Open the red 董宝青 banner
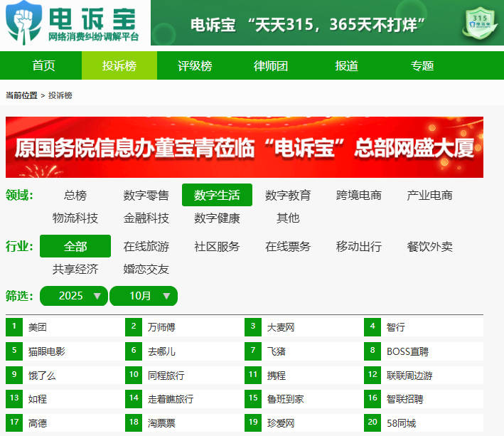The image size is (504, 436). (245, 147)
